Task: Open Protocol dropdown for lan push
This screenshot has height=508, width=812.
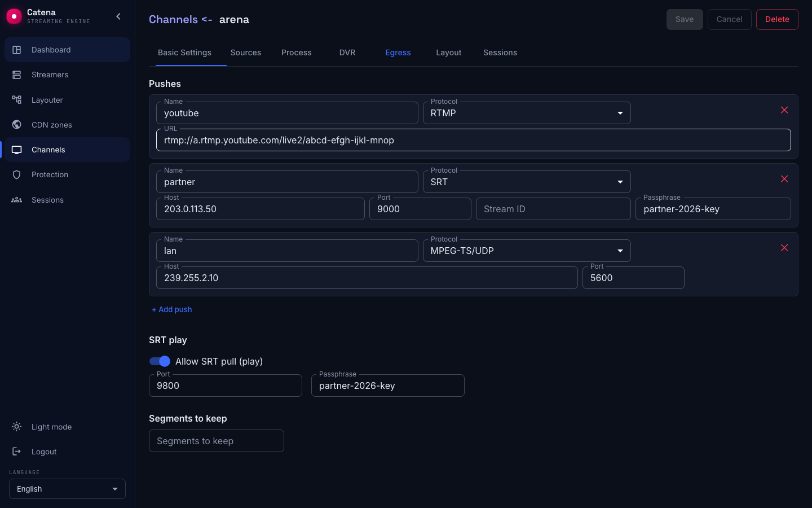Action: (x=527, y=251)
